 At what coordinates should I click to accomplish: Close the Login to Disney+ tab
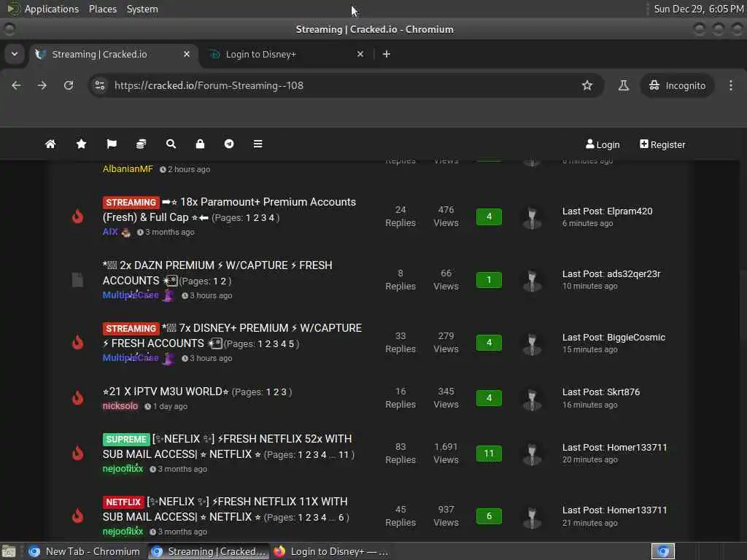(360, 54)
